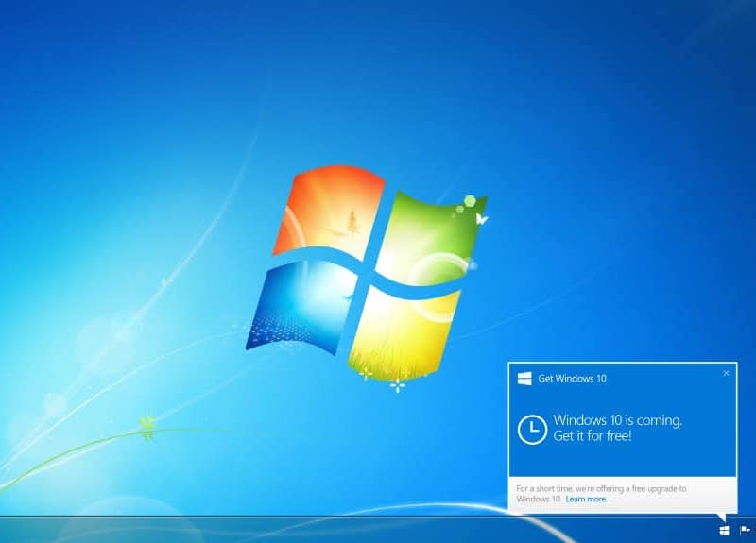Click the 'Get Windows 10' title text
The height and width of the screenshot is (543, 756).
pyautogui.click(x=572, y=379)
